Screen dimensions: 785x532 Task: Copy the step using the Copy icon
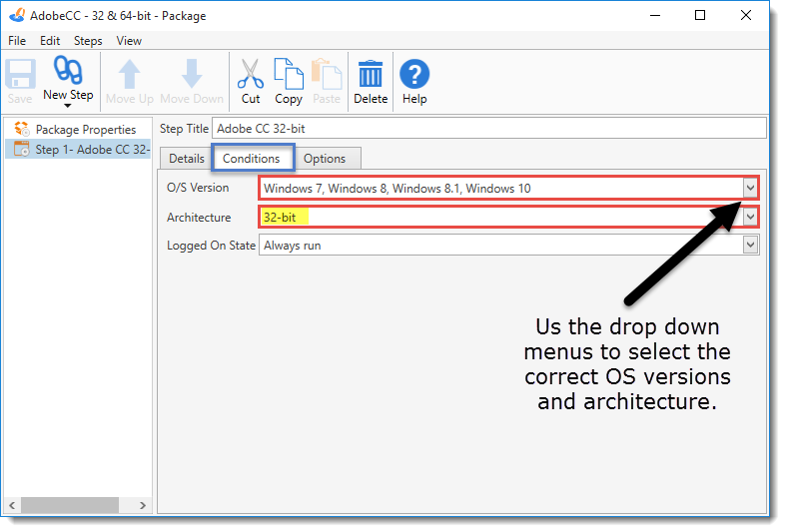[289, 74]
